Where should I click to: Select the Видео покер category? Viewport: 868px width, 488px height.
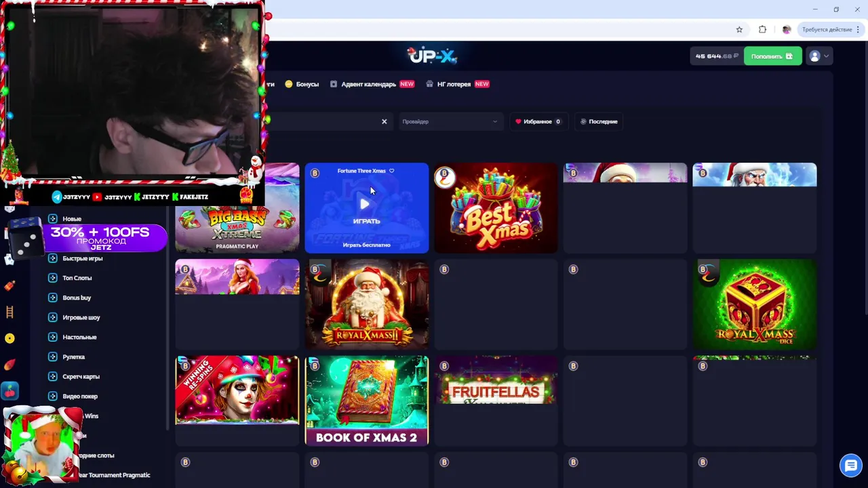[x=80, y=396]
